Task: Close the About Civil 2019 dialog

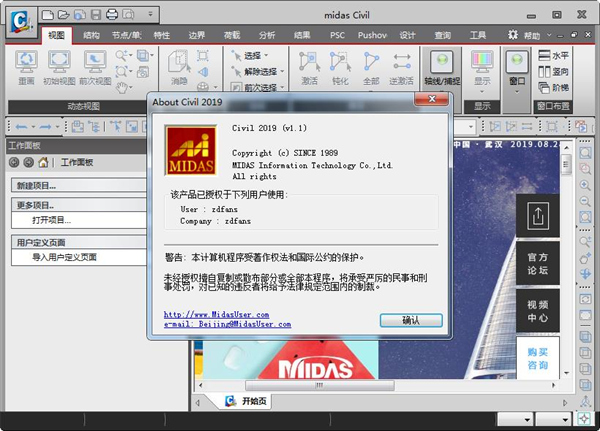Action: tap(432, 99)
